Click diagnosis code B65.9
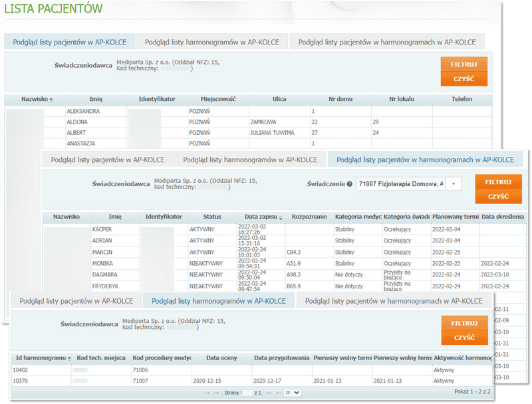This screenshot has width=532, height=404. point(293,286)
